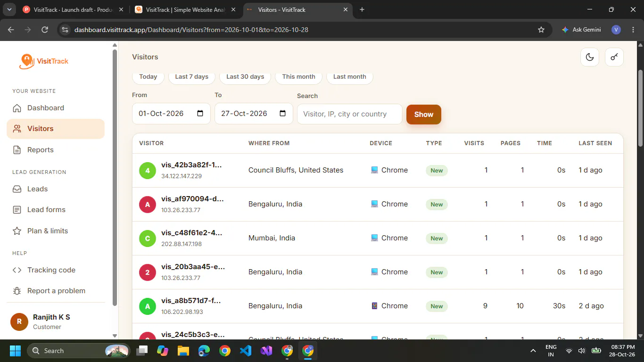The image size is (644, 362).
Task: Click the R avatar next to Ranjith K S
Action: (x=19, y=321)
